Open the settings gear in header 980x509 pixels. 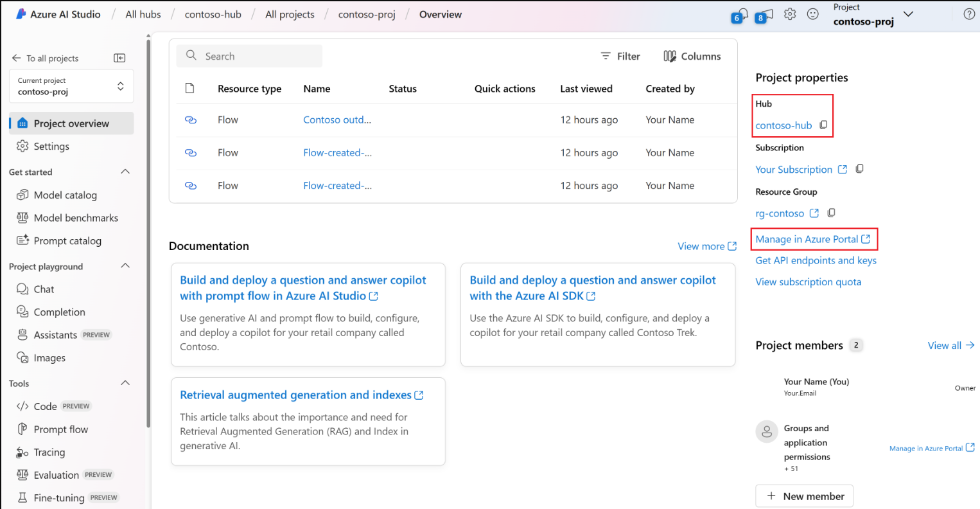click(790, 14)
